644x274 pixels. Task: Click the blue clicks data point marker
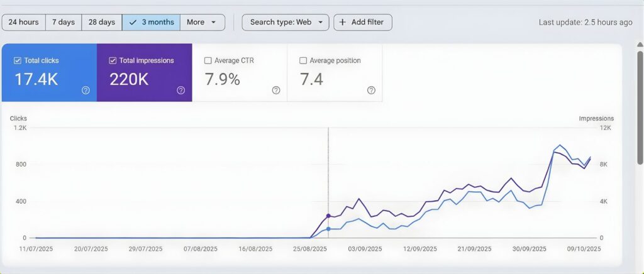click(328, 229)
